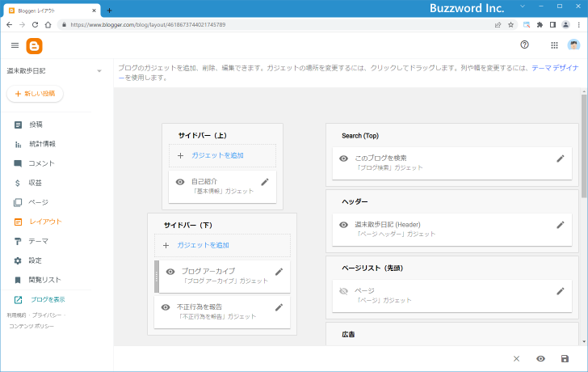The height and width of the screenshot is (372, 588).
Task: Select レイアウト in the sidebar
Action: (38, 222)
